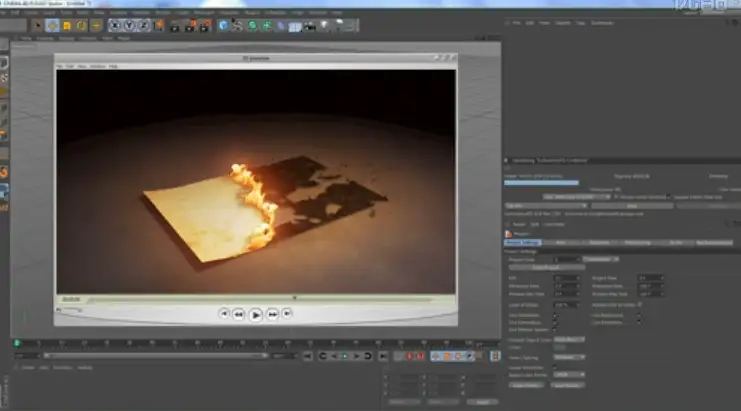Click the green Array modeling icon

[267, 26]
